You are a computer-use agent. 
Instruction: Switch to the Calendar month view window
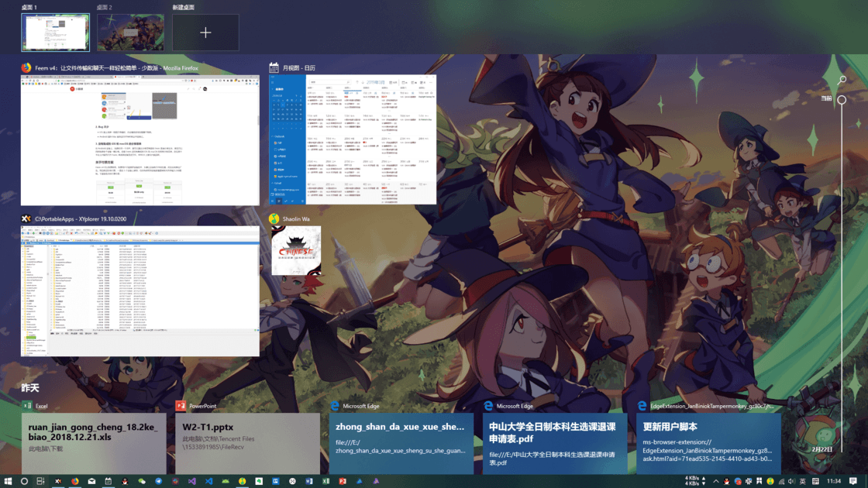(353, 140)
